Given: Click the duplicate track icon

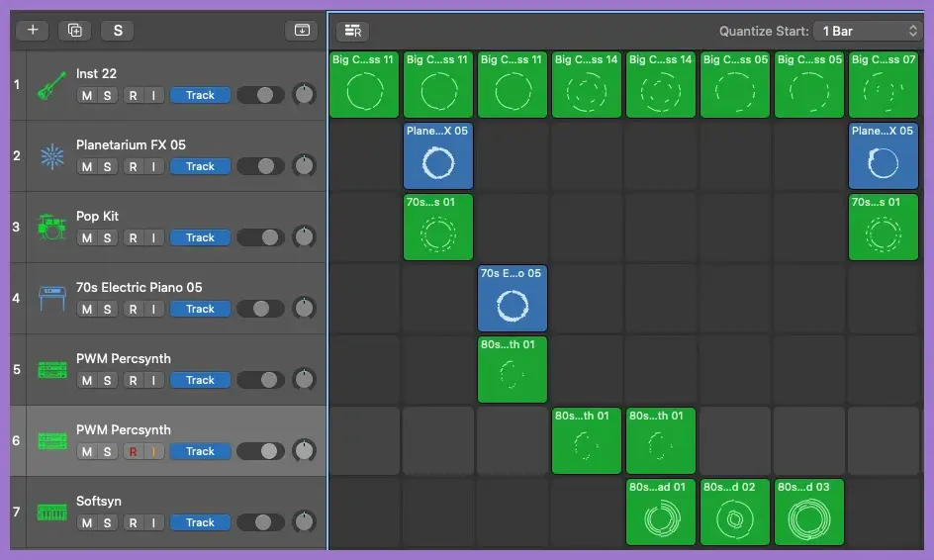Looking at the screenshot, I should 74,30.
